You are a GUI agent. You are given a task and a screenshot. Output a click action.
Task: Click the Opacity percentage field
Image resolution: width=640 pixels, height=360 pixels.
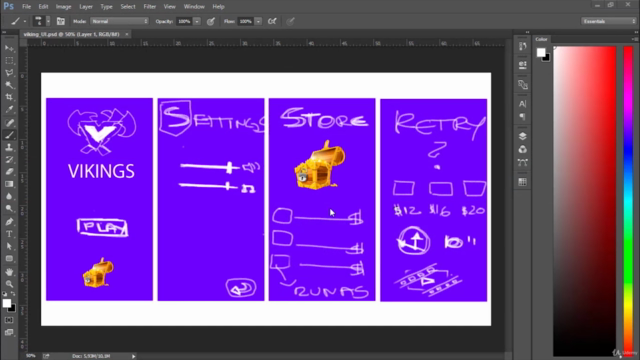tap(184, 21)
